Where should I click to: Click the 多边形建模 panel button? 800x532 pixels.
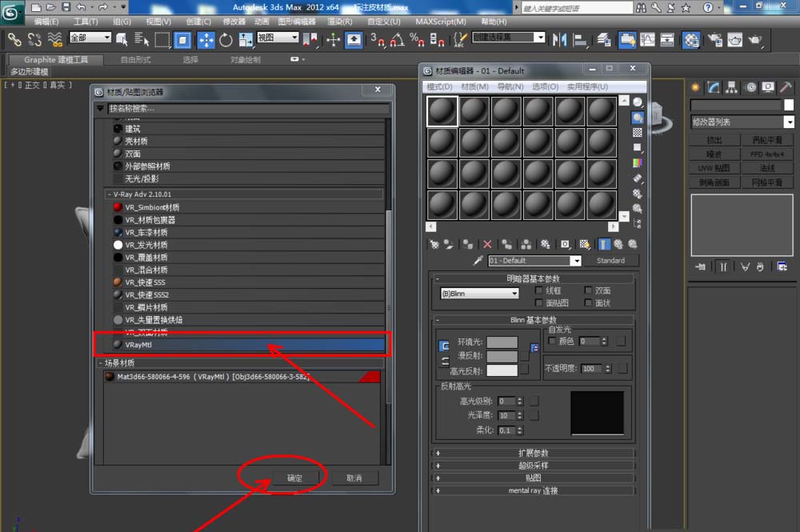click(x=29, y=71)
